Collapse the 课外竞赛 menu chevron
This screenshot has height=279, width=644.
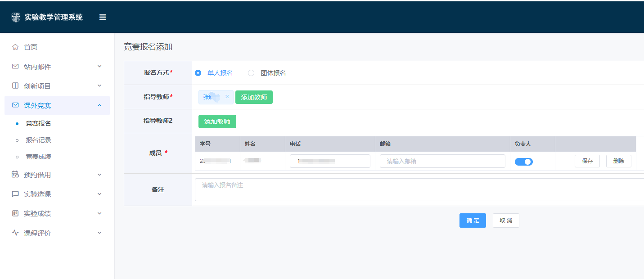(99, 105)
